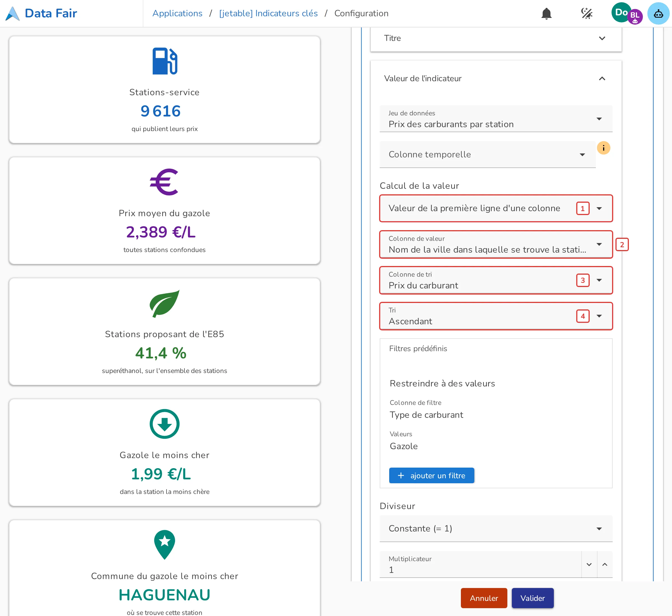Open the Colonne de valeur dropdown
This screenshot has height=616, width=672.
(496, 244)
